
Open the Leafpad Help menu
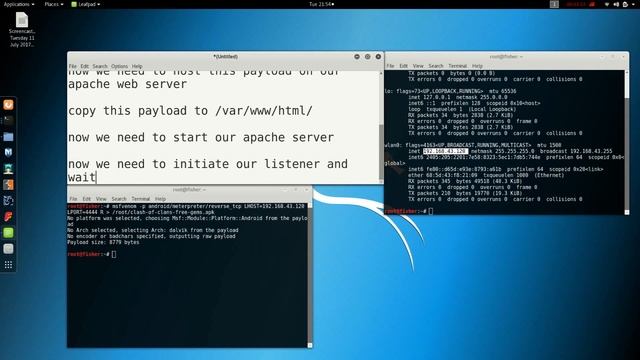[x=137, y=66]
